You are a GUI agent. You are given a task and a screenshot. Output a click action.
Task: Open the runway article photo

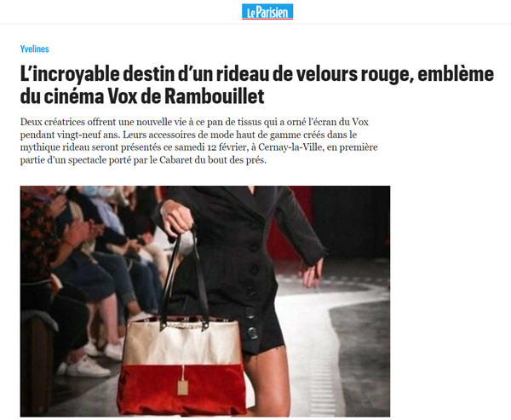click(x=205, y=302)
